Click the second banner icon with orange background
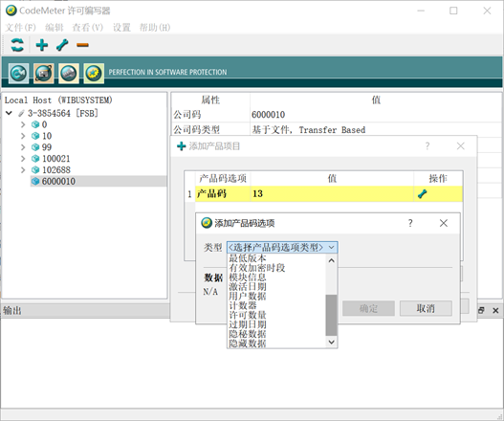The height and width of the screenshot is (421, 504). click(x=43, y=74)
